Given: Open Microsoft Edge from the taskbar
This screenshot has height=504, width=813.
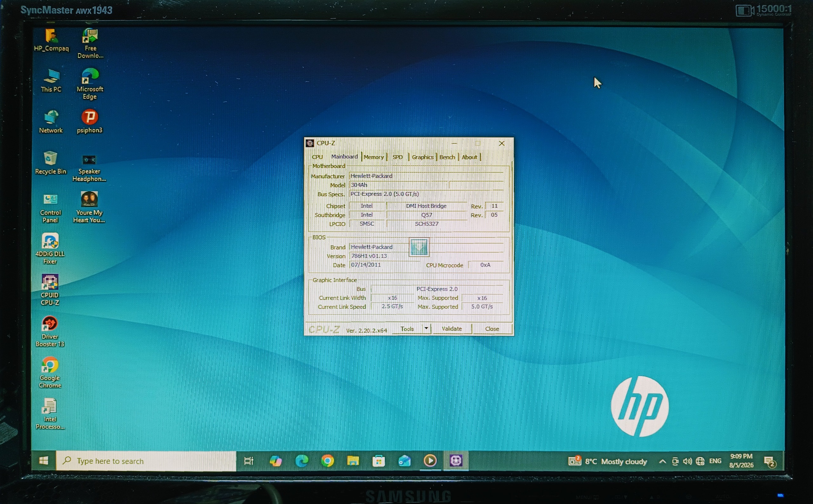Looking at the screenshot, I should (x=302, y=461).
